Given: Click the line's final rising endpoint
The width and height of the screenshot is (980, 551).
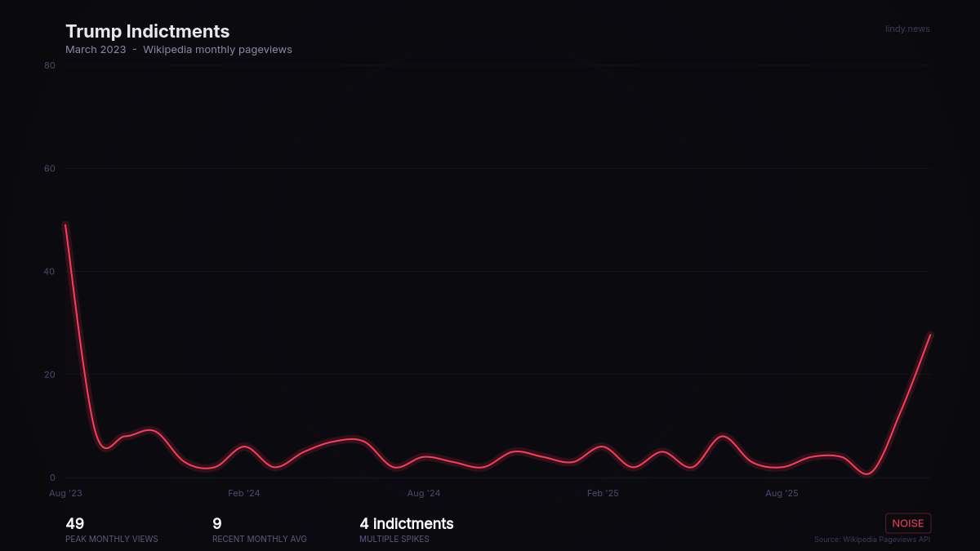Looking at the screenshot, I should coord(929,335).
